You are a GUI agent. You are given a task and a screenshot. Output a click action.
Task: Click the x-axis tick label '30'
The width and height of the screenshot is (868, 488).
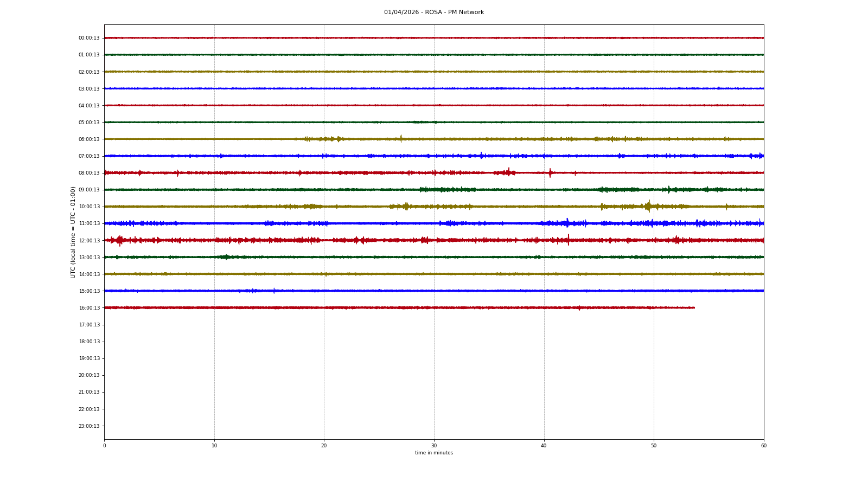(434, 446)
